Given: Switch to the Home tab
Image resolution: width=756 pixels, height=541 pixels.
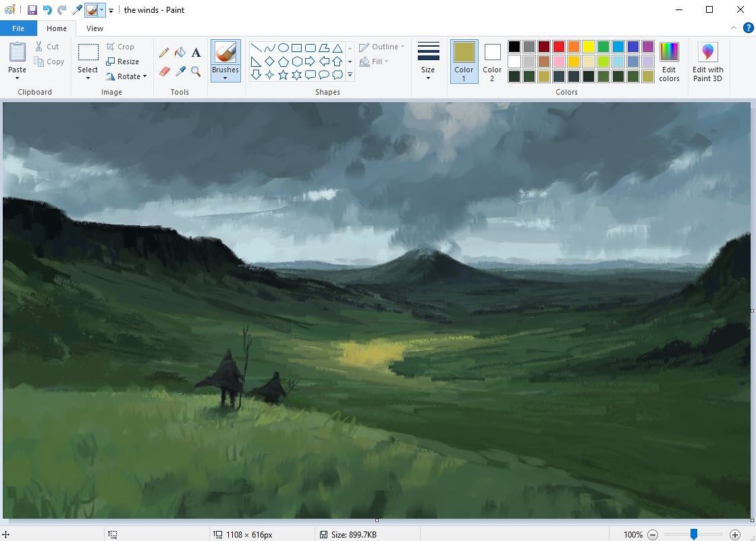Looking at the screenshot, I should 57,28.
